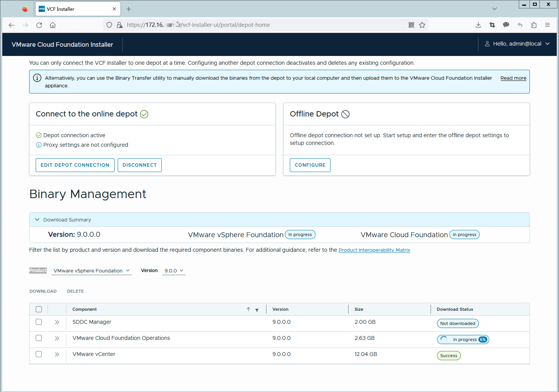Image resolution: width=559 pixels, height=392 pixels.
Task: Check the SDDC Manager row checkbox
Action: pos(39,322)
